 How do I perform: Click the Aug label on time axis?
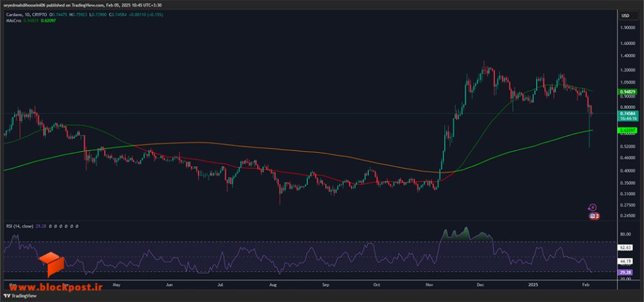pos(273,284)
